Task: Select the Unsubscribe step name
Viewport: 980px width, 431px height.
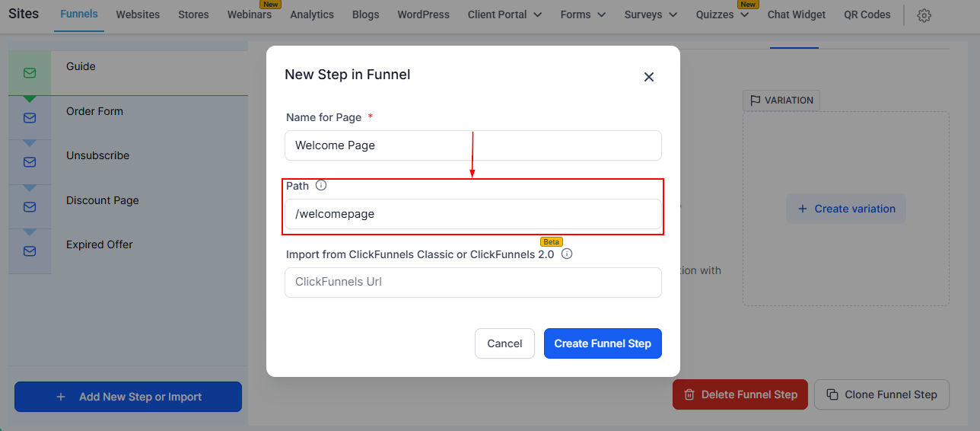Action: click(97, 155)
